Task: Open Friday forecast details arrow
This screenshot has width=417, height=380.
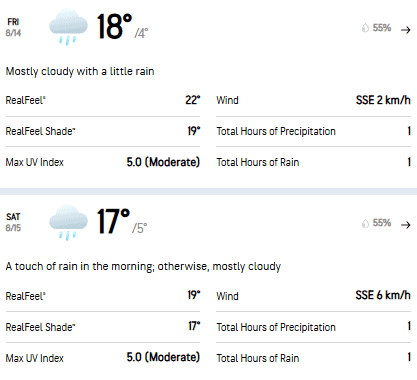Action: 406,30
